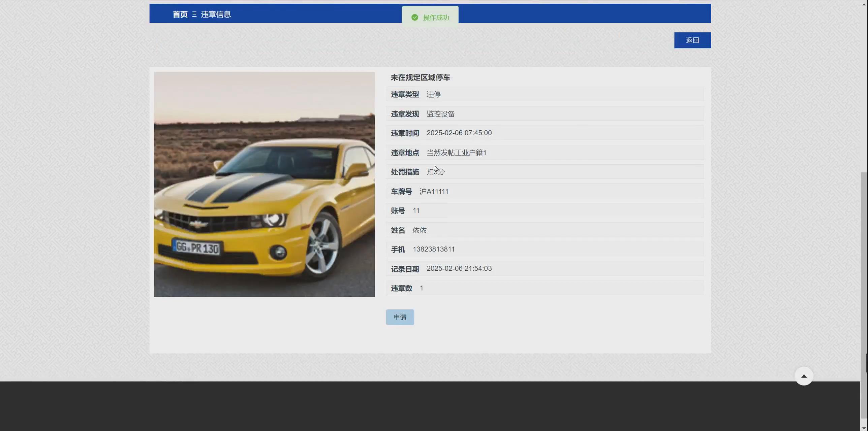Image resolution: width=868 pixels, height=431 pixels.
Task: Click the 返回 button
Action: click(x=692, y=40)
